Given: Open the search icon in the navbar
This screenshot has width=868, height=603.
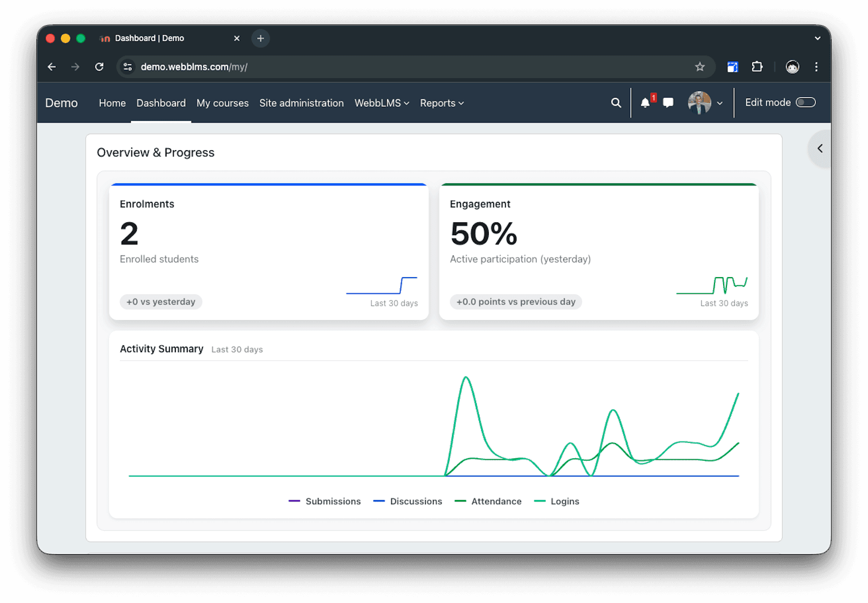Looking at the screenshot, I should [616, 102].
